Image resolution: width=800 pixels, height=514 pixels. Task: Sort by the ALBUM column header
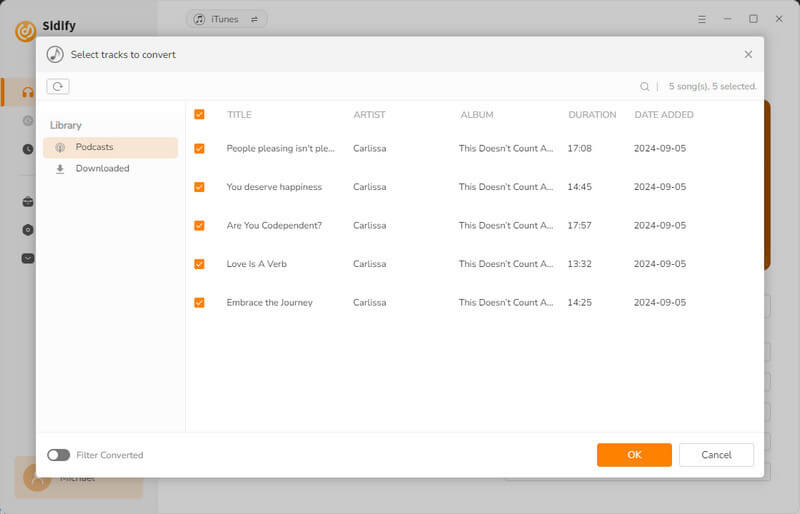tap(477, 115)
